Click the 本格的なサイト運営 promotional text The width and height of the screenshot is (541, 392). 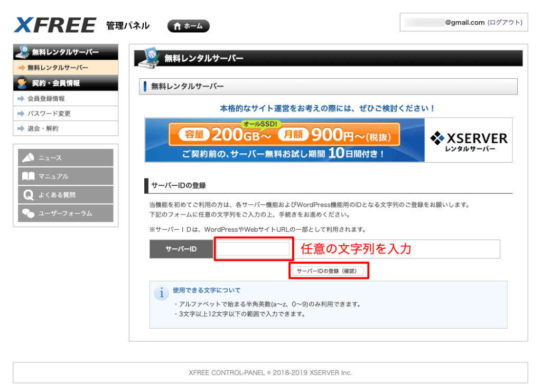click(327, 108)
